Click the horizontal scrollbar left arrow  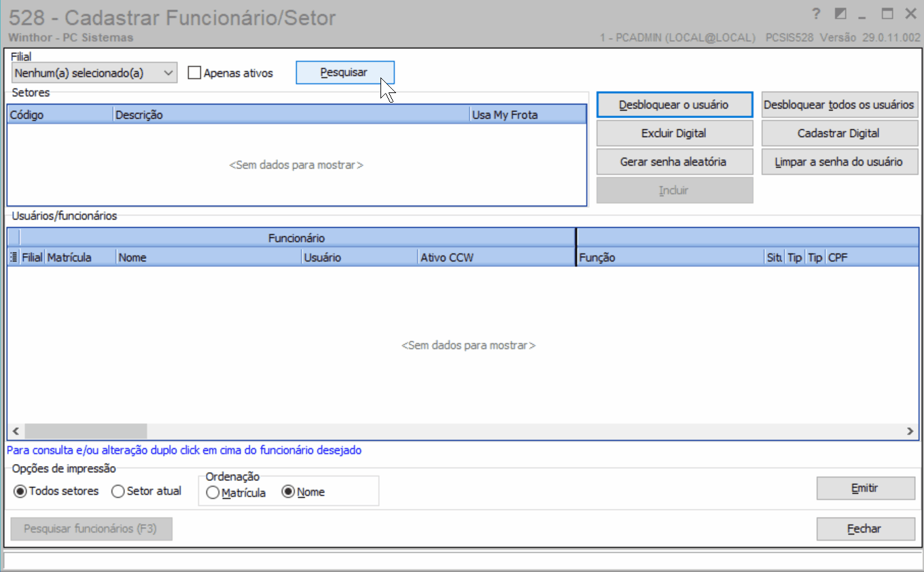[x=15, y=431]
